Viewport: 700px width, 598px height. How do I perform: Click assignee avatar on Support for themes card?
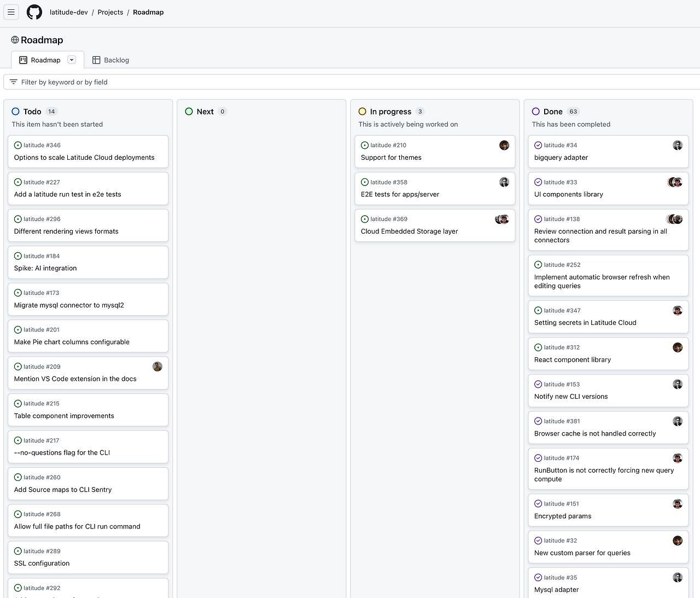504,145
